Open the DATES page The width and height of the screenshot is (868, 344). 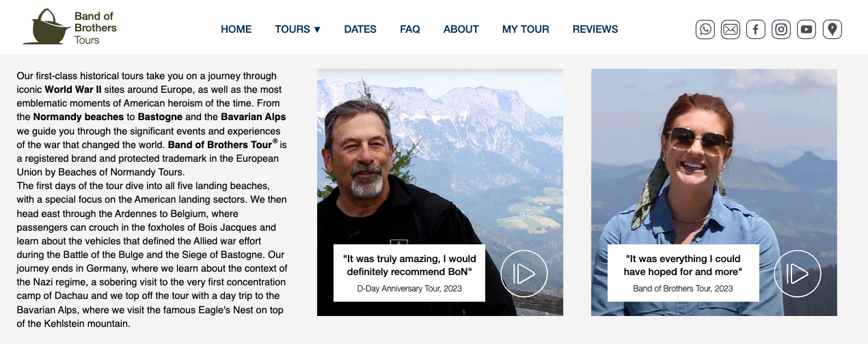click(x=360, y=29)
